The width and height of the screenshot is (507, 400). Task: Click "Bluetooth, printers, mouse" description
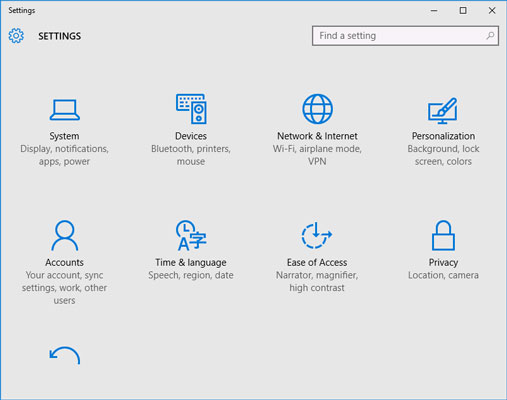tap(191, 155)
